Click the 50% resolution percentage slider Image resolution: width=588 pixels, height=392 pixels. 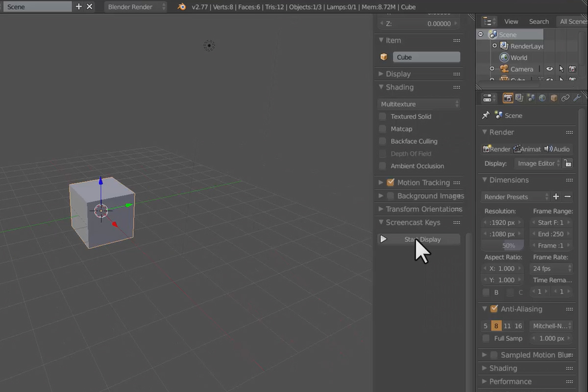click(502, 245)
